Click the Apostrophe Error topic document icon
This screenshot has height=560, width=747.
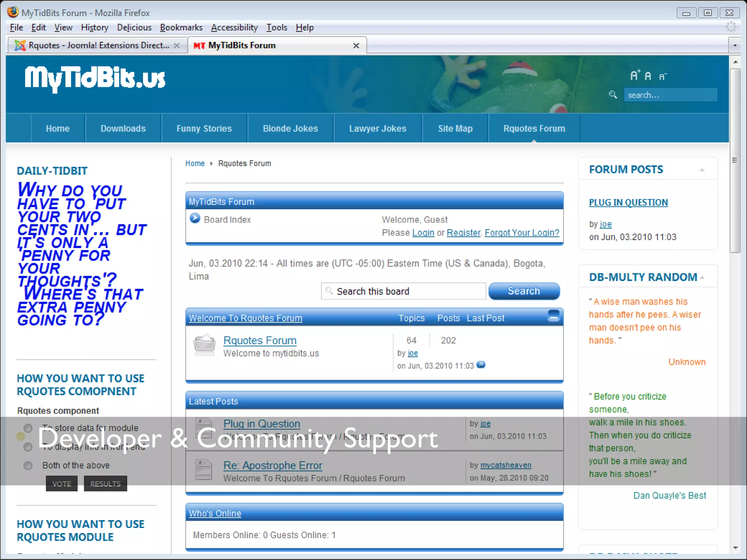coord(204,469)
